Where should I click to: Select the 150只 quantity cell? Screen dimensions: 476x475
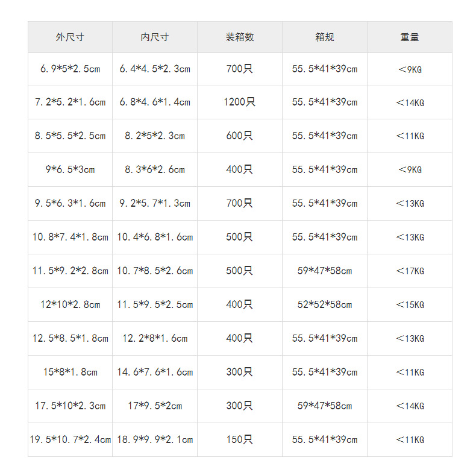coord(240,440)
